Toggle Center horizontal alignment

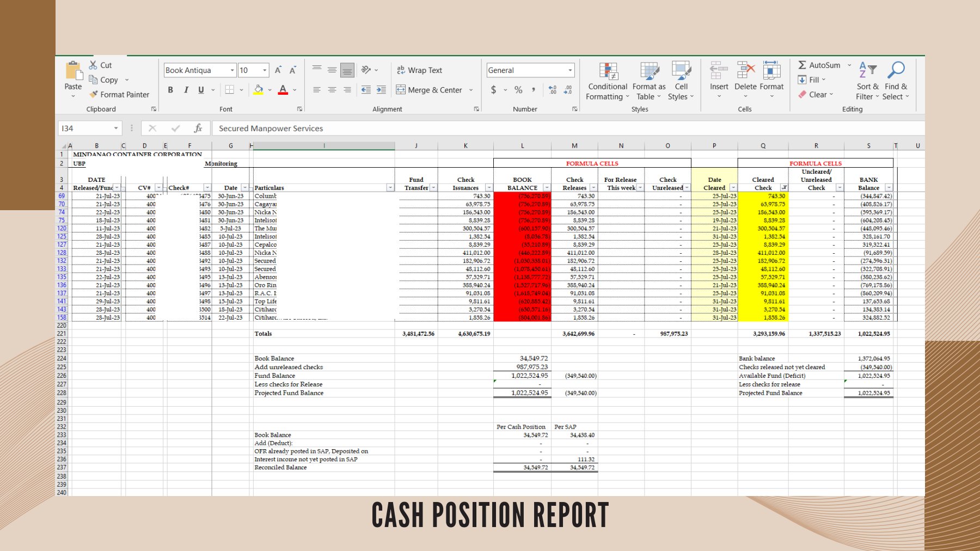click(x=332, y=90)
